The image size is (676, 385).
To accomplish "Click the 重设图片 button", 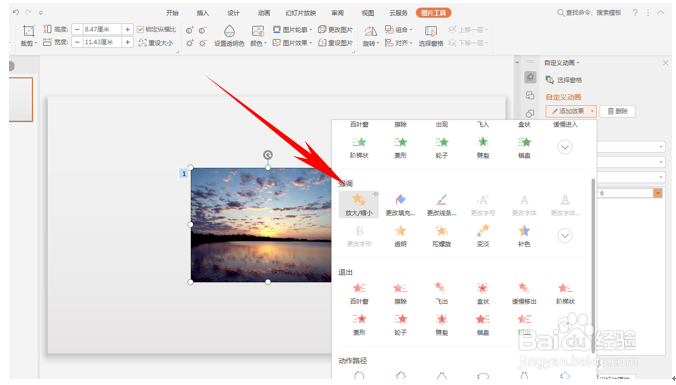I will 335,43.
